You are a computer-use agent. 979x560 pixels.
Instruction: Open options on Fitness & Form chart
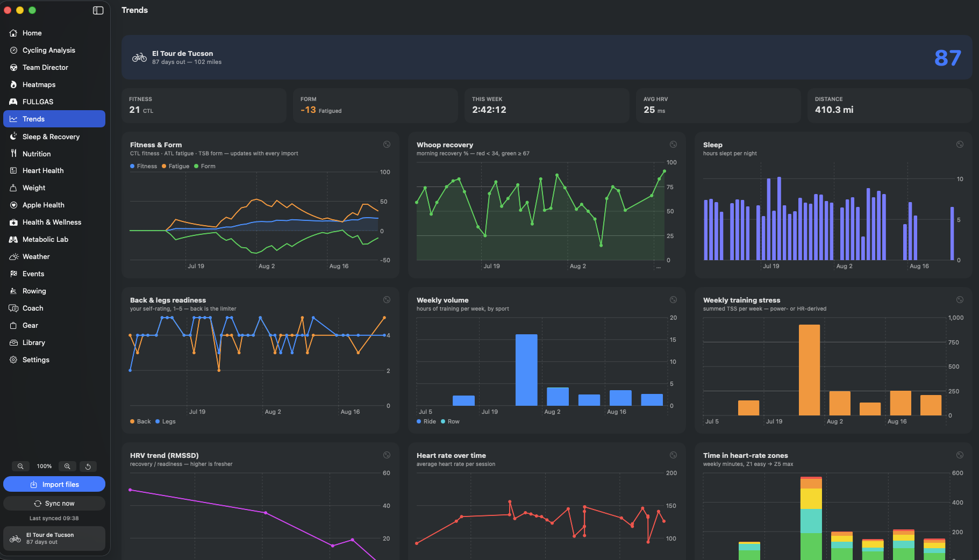387,145
